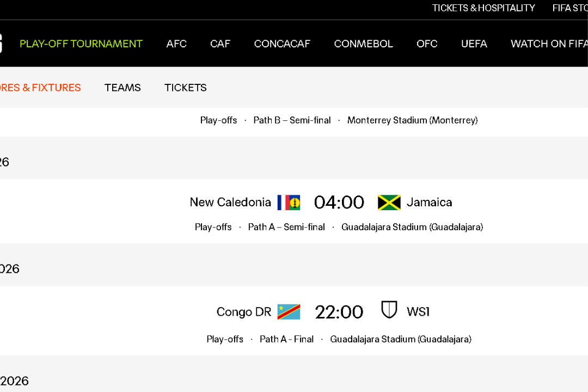The image size is (588, 392).
Task: Open the UEFA navigation item
Action: pos(474,44)
